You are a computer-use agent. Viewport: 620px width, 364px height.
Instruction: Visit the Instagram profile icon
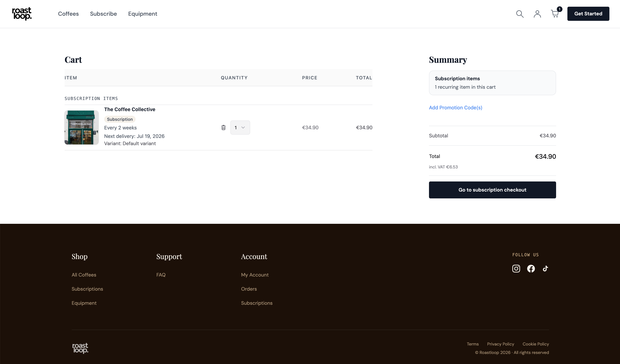point(516,269)
